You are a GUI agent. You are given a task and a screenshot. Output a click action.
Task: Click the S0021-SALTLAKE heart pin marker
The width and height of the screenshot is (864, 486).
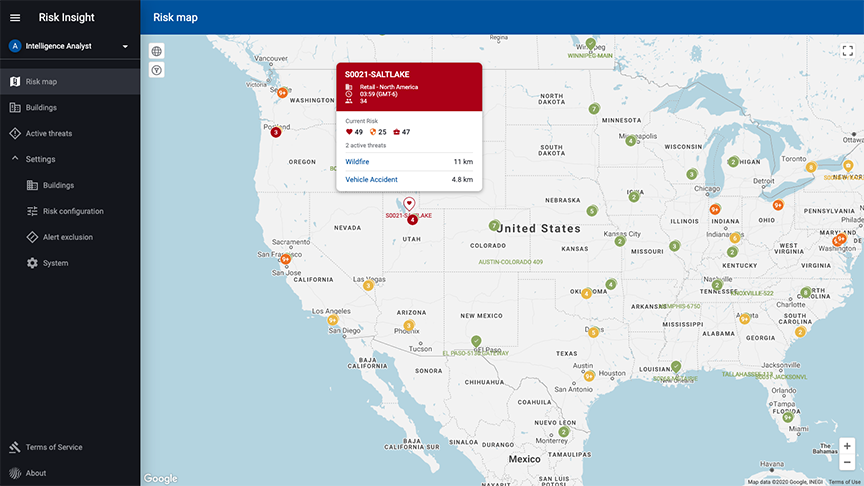pyautogui.click(x=409, y=203)
